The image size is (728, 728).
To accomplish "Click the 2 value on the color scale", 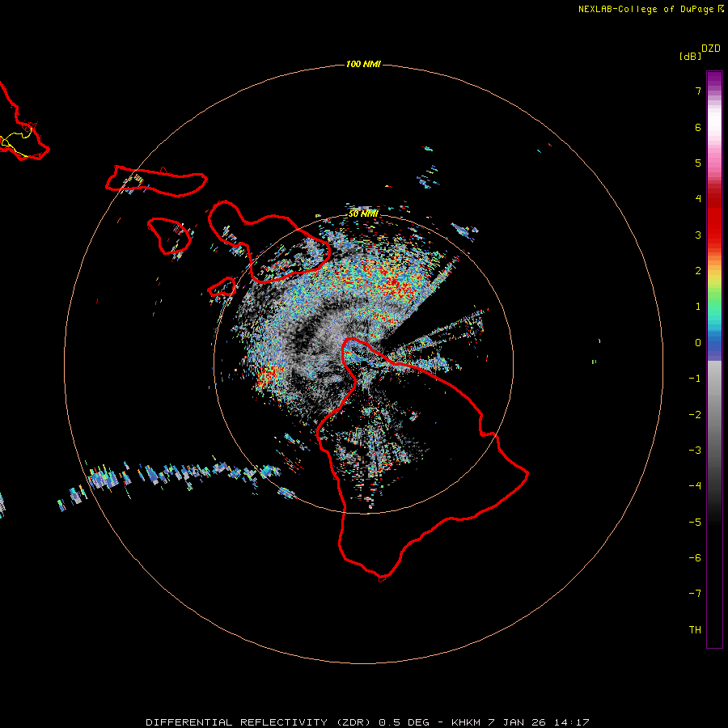I will point(698,271).
